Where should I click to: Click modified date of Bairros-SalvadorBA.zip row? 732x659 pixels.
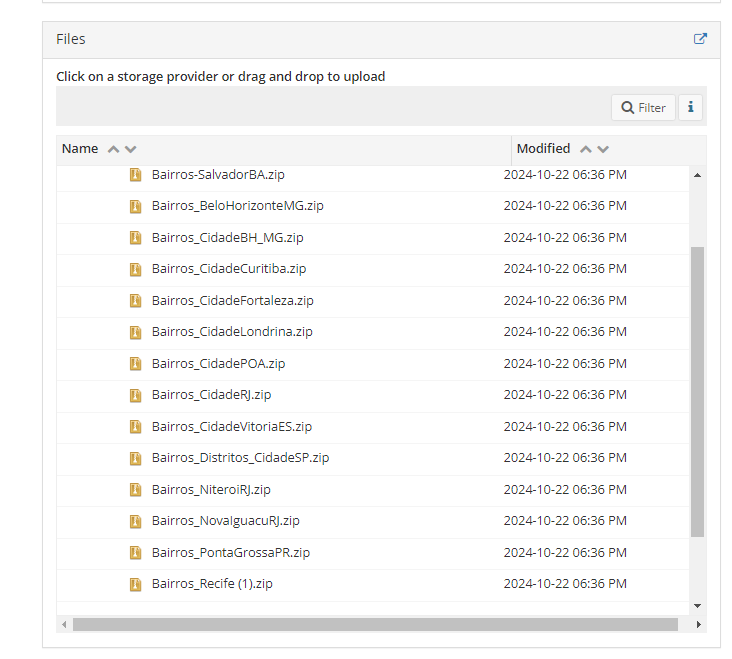565,175
